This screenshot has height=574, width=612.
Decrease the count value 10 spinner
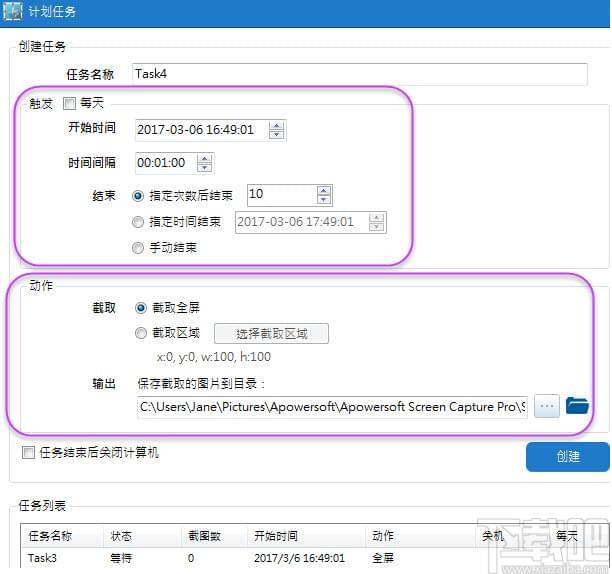(324, 199)
